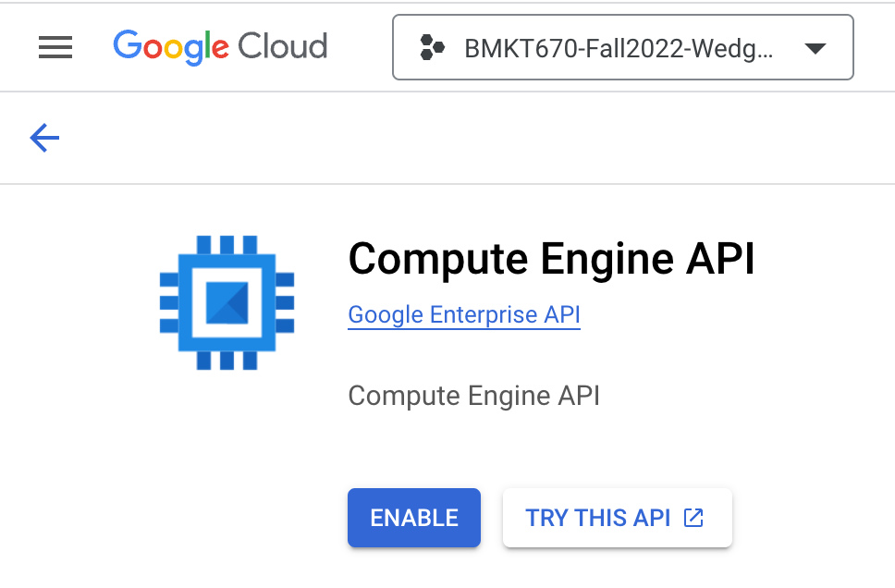895x588 pixels.
Task: Click the external link icon beside TRY THIS API
Action: (x=692, y=518)
